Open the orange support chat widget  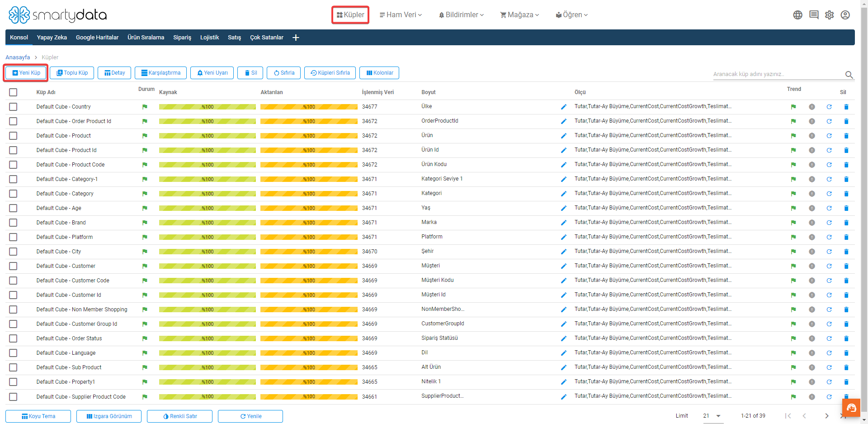tap(851, 408)
